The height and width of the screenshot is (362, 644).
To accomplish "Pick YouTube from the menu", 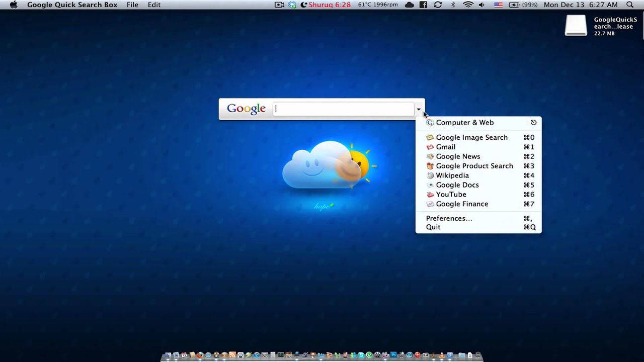I will pos(478,195).
